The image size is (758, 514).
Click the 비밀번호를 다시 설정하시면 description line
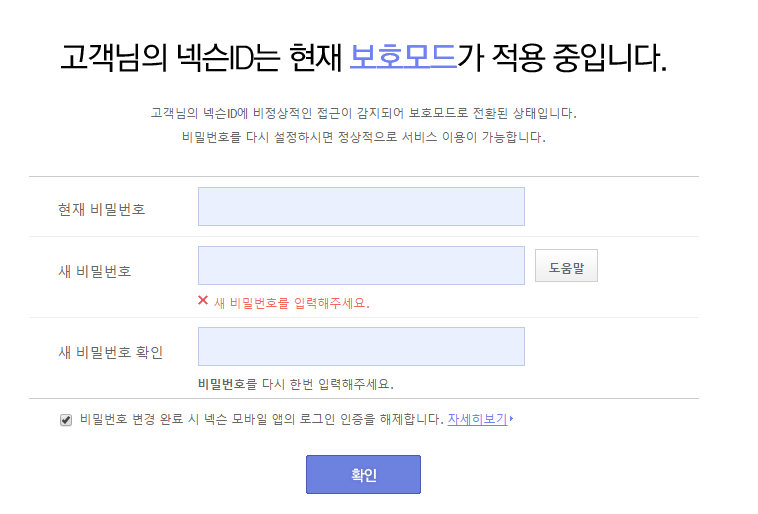tap(363, 137)
